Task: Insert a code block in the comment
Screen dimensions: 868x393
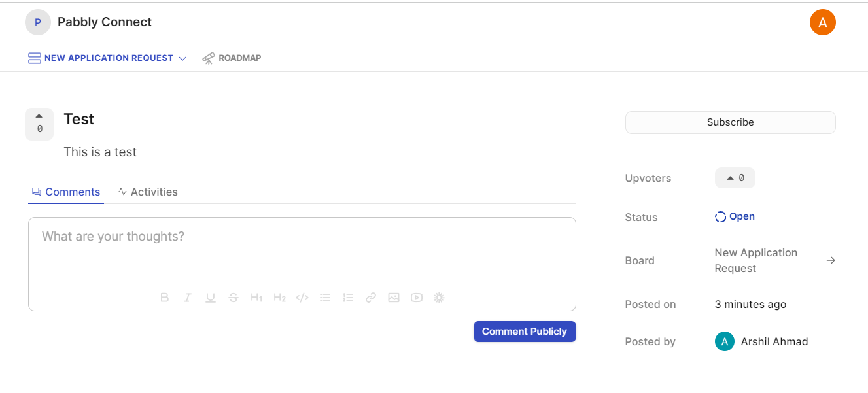Action: (x=302, y=298)
